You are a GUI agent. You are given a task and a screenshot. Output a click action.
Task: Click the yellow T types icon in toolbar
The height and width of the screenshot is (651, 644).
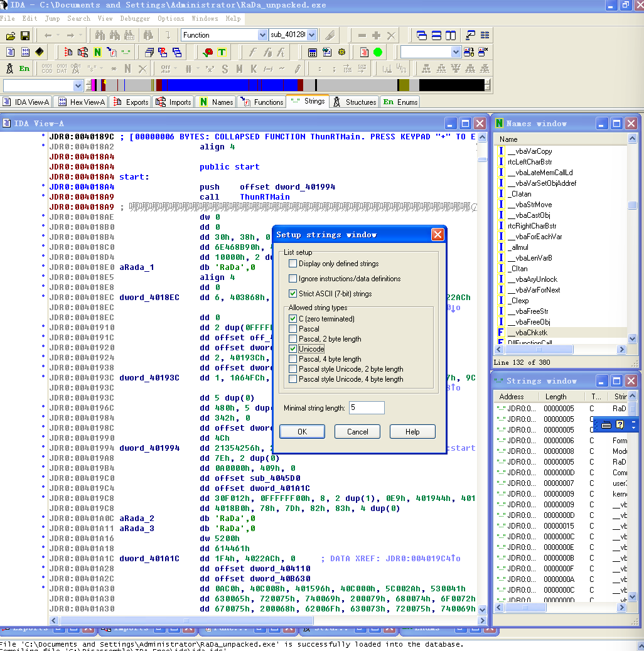(x=222, y=52)
